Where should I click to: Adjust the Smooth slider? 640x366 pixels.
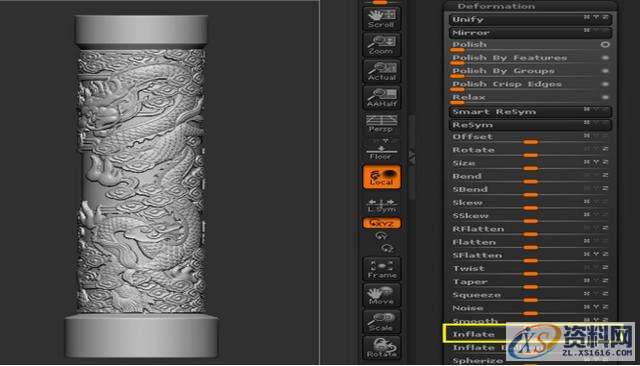point(530,321)
